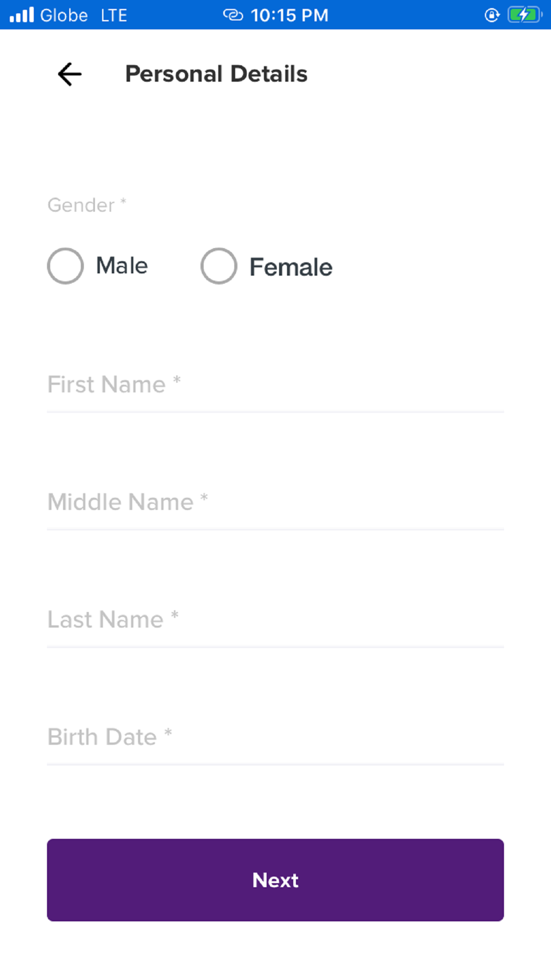Tap the purple Next button
551x980 pixels.
[x=275, y=880]
